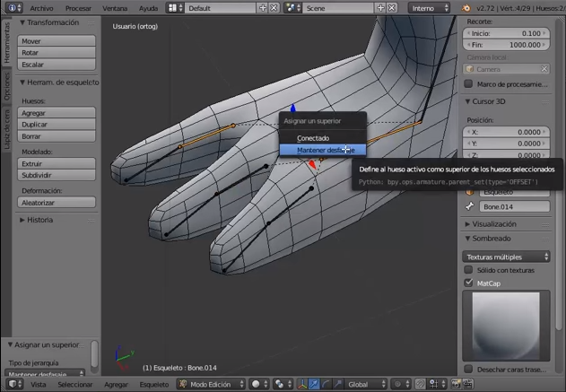This screenshot has width=566, height=392.
Task: Open the Vista menu in 3D header
Action: pyautogui.click(x=39, y=385)
